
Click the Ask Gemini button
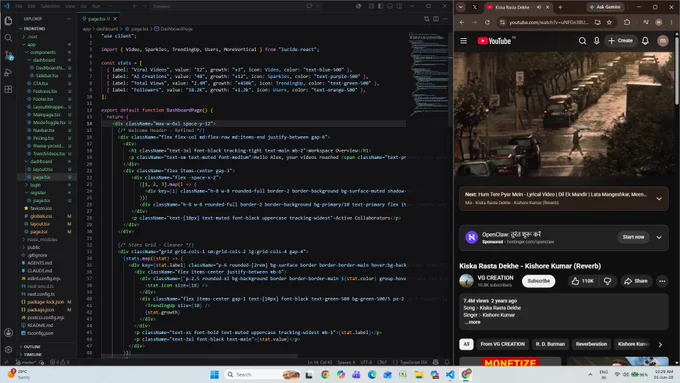605,7
